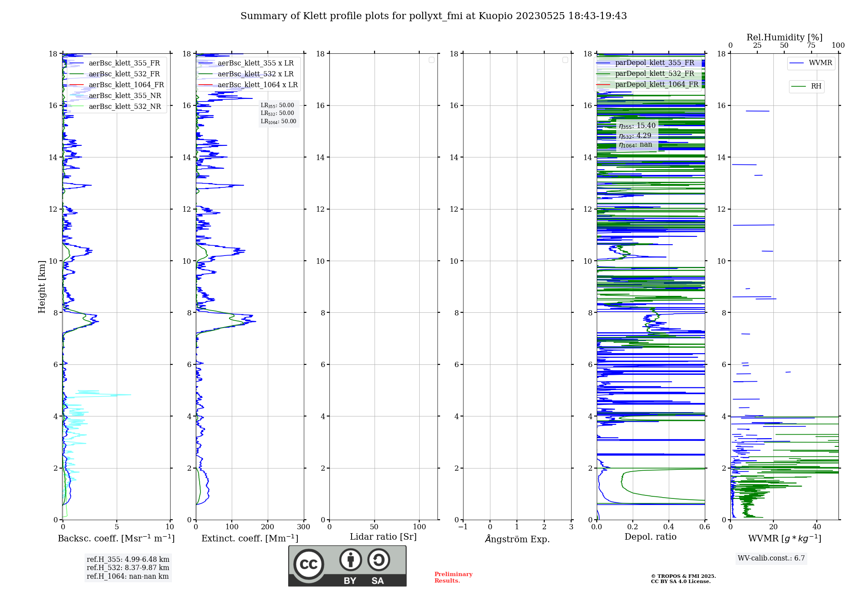Click the Backsc. coeff. axis label

(x=116, y=538)
